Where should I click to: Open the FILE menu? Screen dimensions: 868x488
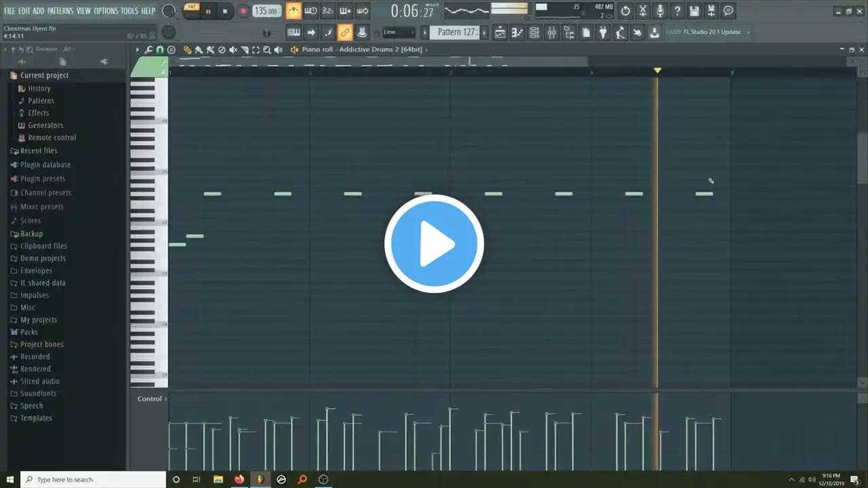(9, 11)
